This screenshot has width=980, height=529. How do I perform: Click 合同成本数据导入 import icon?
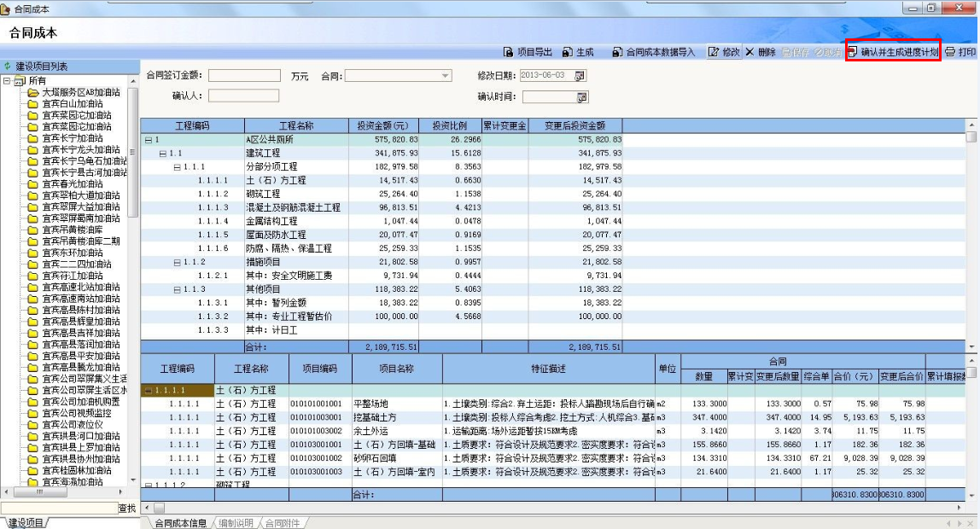click(617, 52)
